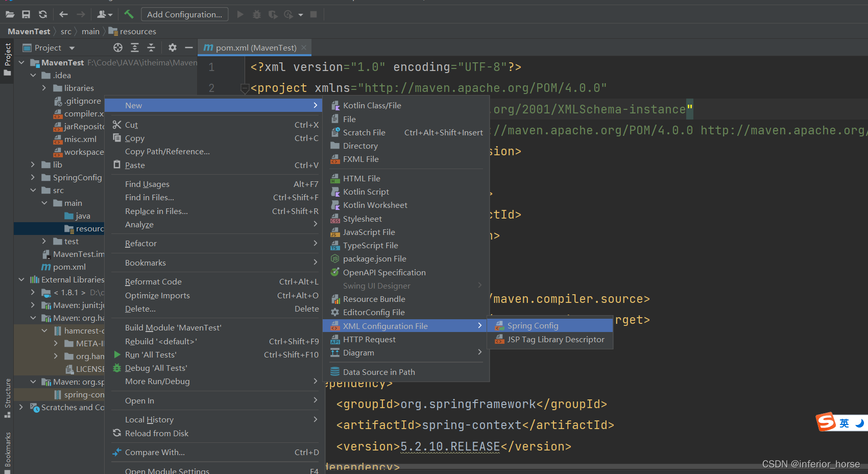The width and height of the screenshot is (868, 474).
Task: Save all files with the save icon
Action: pyautogui.click(x=26, y=14)
